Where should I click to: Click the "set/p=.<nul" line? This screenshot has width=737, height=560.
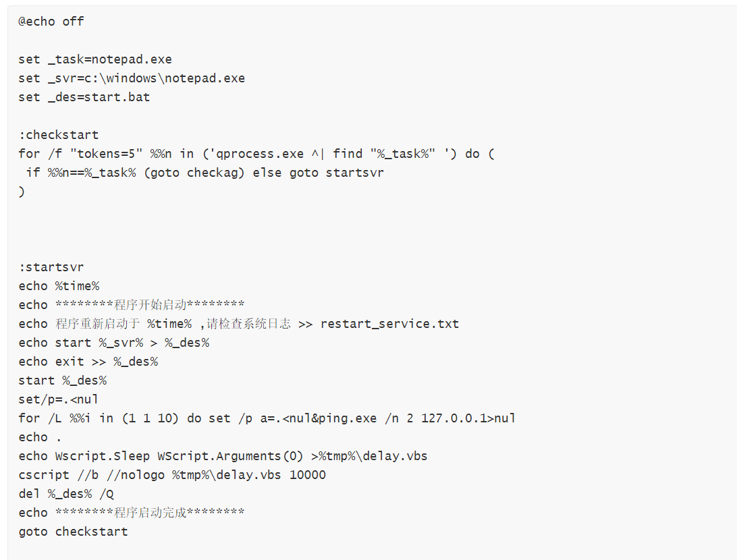point(59,399)
